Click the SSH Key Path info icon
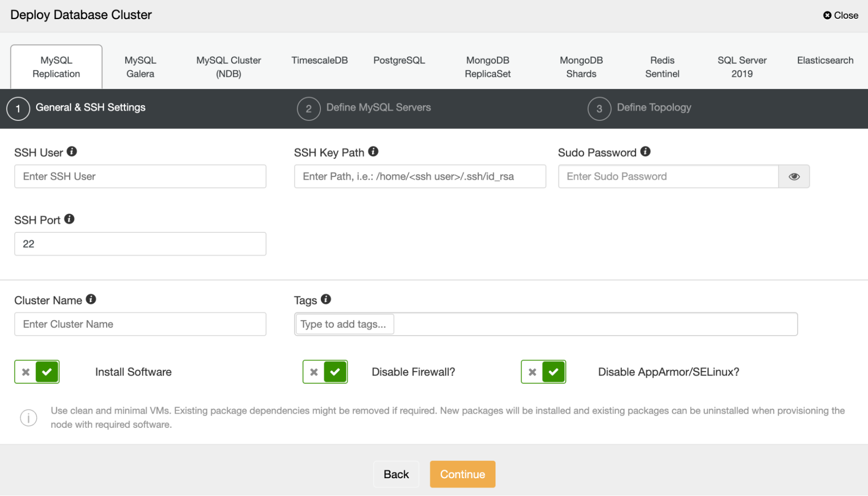This screenshot has height=496, width=868. click(x=373, y=152)
